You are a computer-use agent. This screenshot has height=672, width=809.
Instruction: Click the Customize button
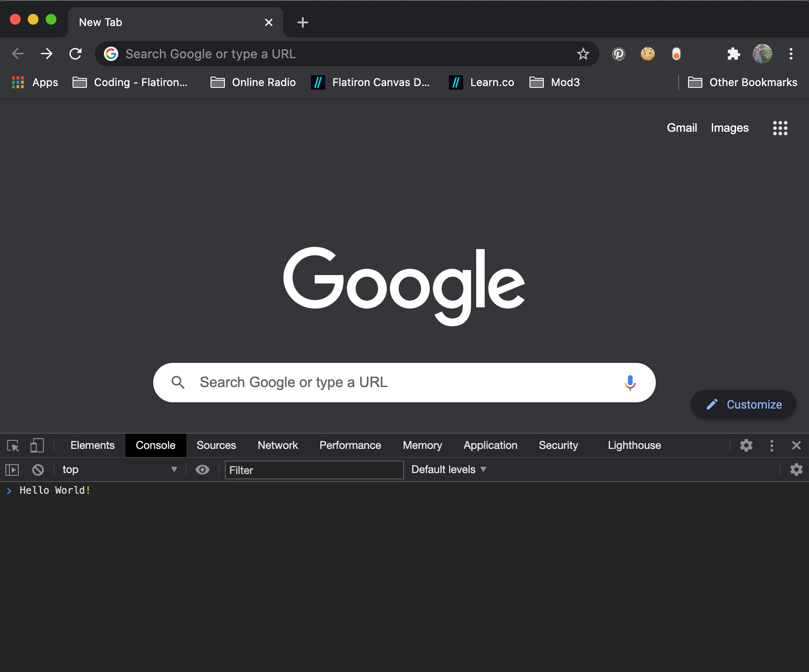coord(744,405)
